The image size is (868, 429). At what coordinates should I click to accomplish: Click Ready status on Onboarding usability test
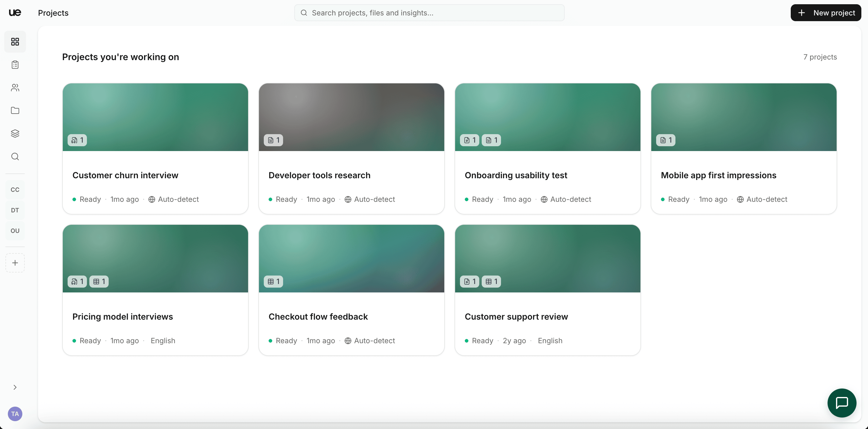(x=479, y=199)
